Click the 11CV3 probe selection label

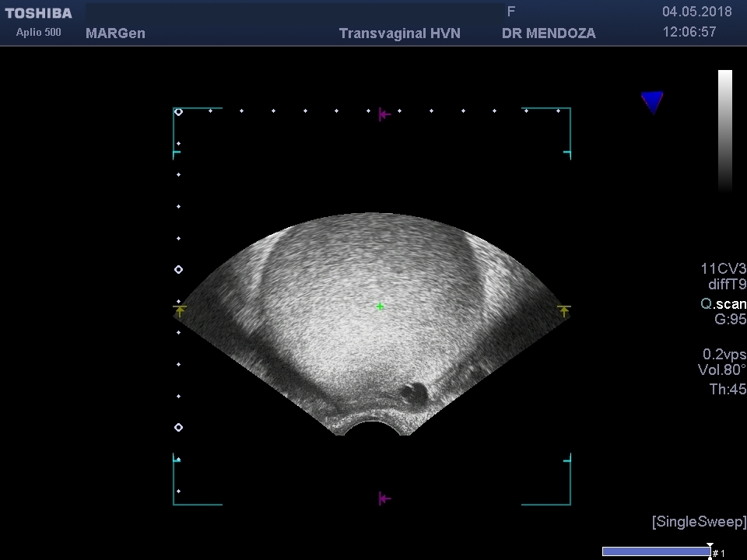(x=723, y=269)
